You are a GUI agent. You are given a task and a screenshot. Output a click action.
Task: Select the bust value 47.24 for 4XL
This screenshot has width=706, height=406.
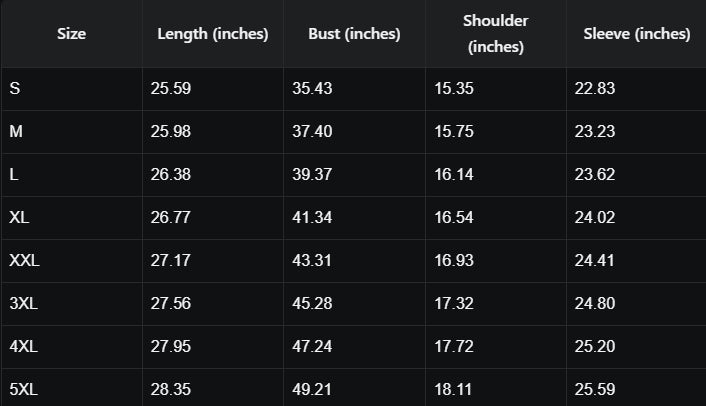(x=312, y=347)
